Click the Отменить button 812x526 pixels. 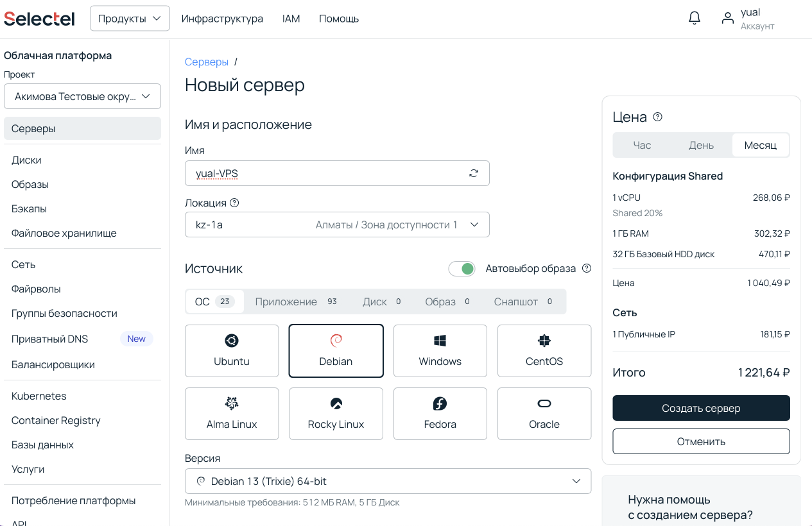tap(701, 441)
